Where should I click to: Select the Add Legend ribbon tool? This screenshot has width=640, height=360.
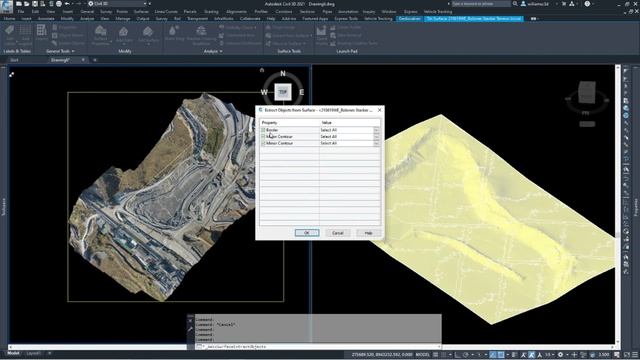click(25, 35)
